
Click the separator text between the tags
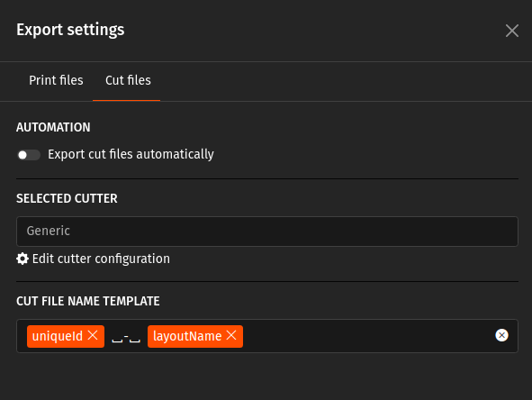126,337
